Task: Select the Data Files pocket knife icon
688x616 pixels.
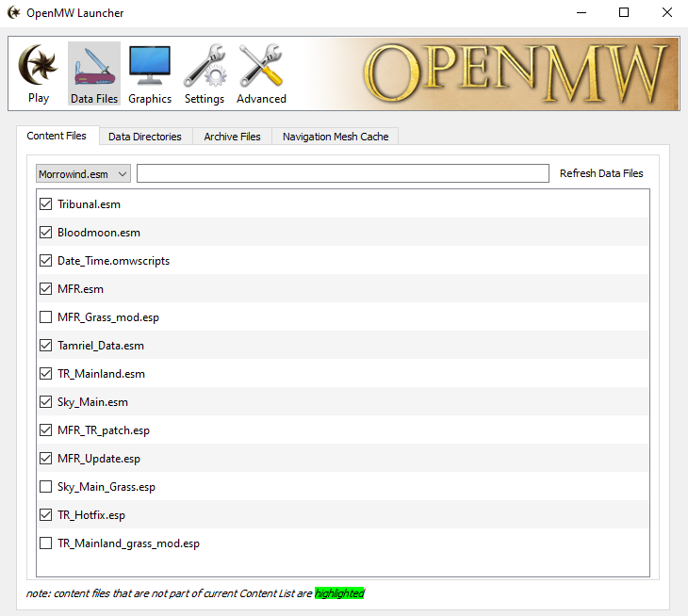Action: click(94, 66)
